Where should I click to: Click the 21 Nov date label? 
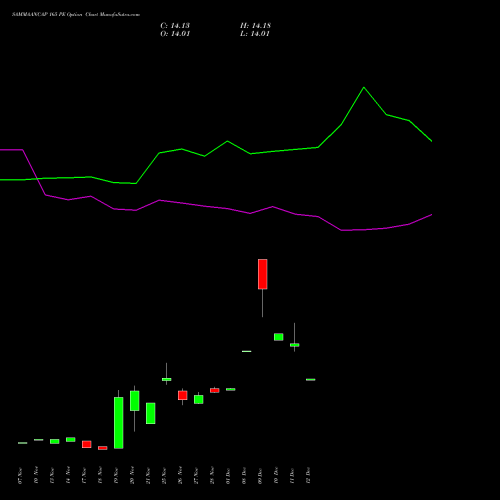pyautogui.click(x=148, y=476)
